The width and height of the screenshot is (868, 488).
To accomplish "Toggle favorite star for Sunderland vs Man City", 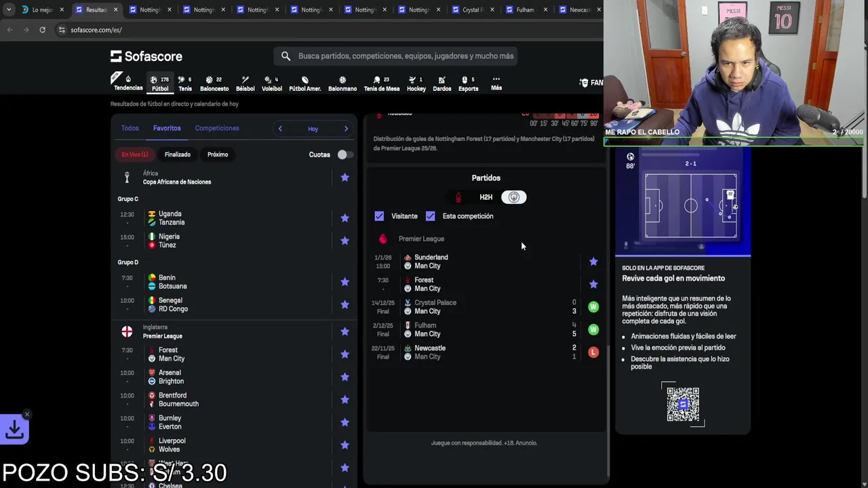I will pyautogui.click(x=593, y=262).
